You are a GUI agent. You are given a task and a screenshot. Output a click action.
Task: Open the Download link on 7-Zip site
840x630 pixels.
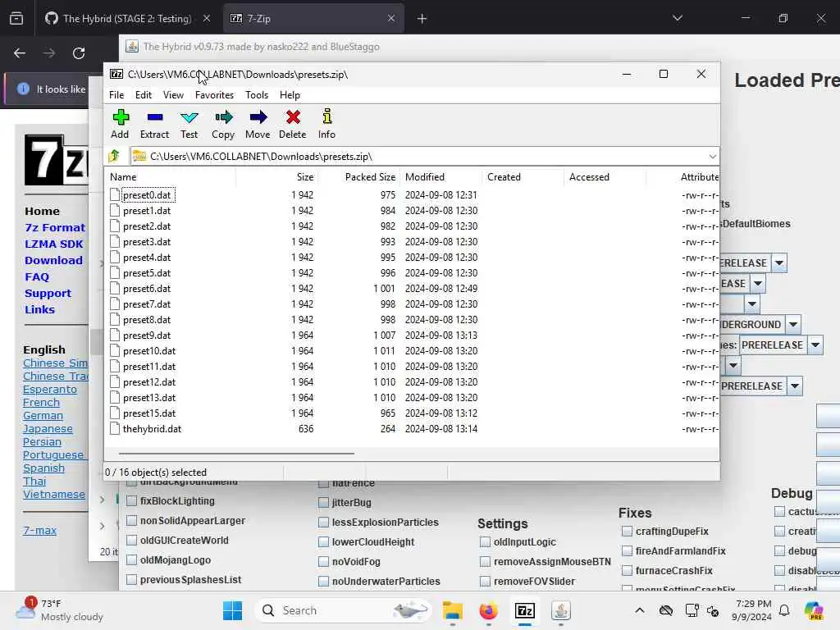pos(53,260)
